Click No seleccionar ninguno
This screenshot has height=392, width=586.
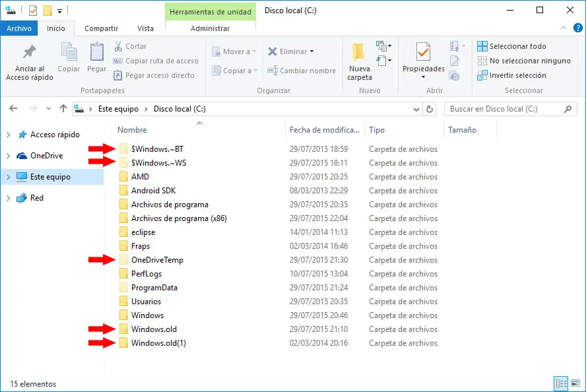(524, 61)
